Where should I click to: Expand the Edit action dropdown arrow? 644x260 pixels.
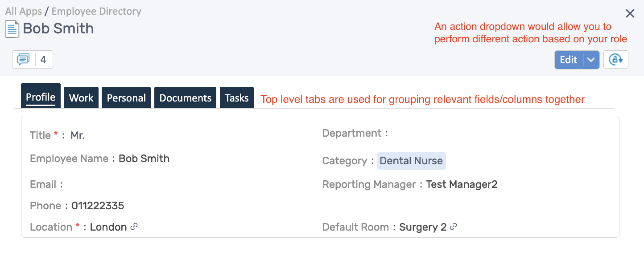point(591,60)
